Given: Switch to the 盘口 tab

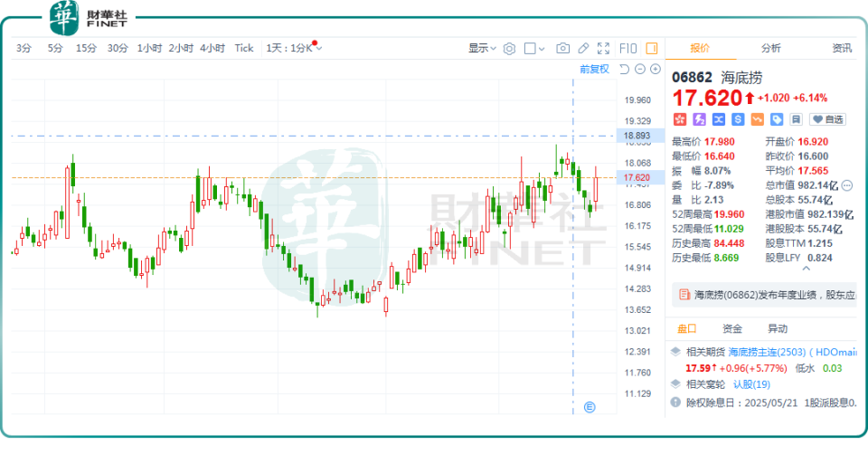Looking at the screenshot, I should [x=686, y=329].
